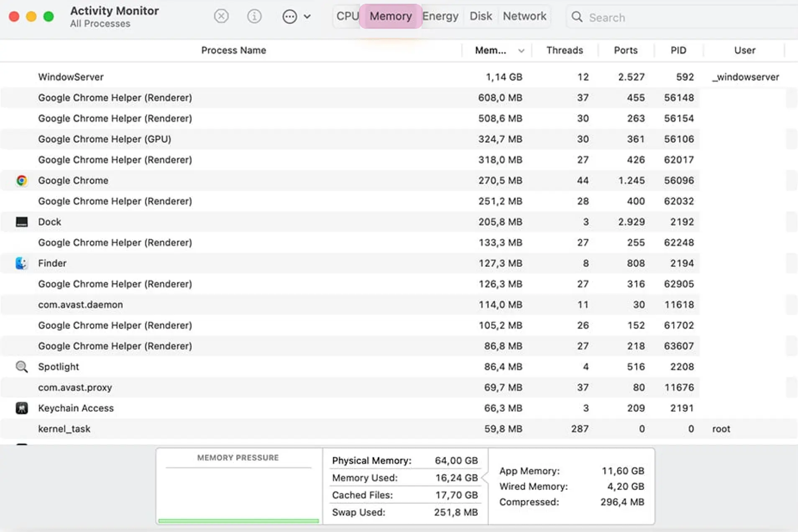Viewport: 798px width, 532px height.
Task: Click the ellipsis more-actions icon
Action: [x=289, y=16]
